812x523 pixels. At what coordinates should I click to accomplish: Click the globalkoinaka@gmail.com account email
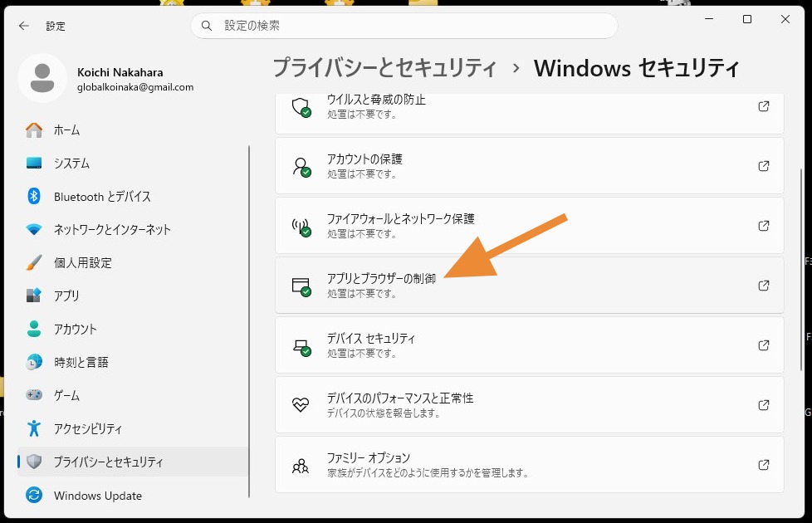pyautogui.click(x=135, y=87)
